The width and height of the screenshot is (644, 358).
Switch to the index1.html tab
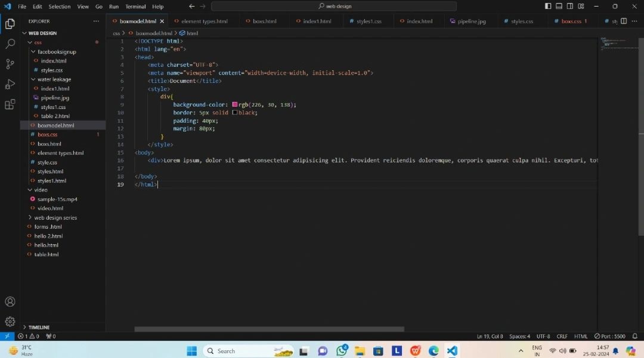pyautogui.click(x=317, y=21)
